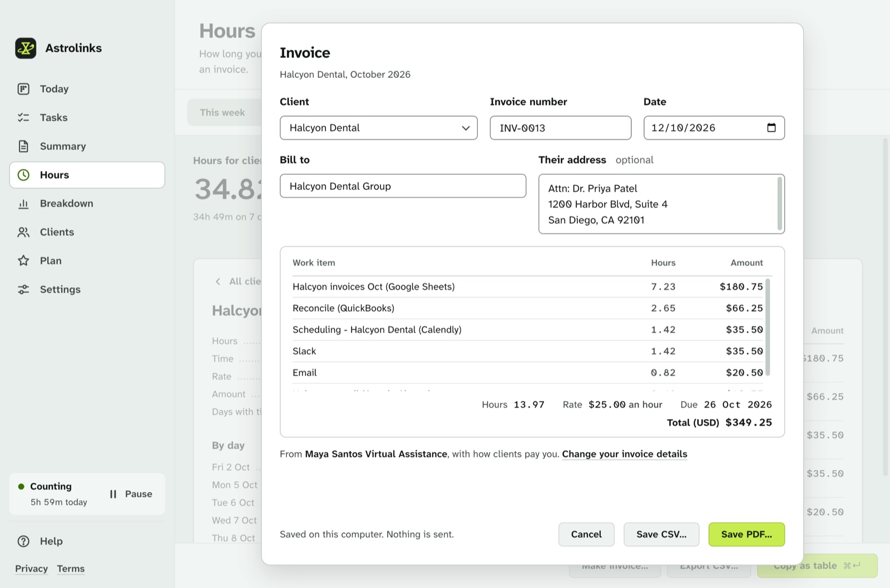Screen dimensions: 890x588
Task: Click the Plan star icon
Action: 23,261
